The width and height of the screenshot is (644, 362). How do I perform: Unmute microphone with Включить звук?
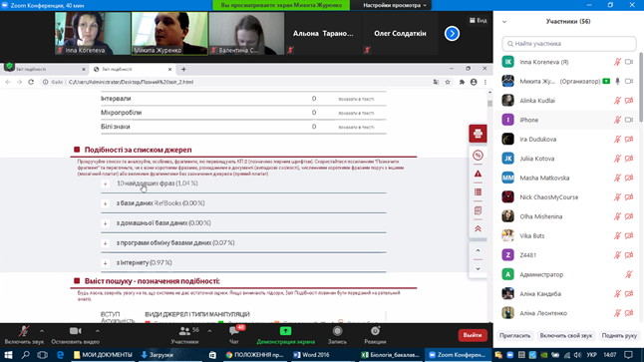coord(24,335)
